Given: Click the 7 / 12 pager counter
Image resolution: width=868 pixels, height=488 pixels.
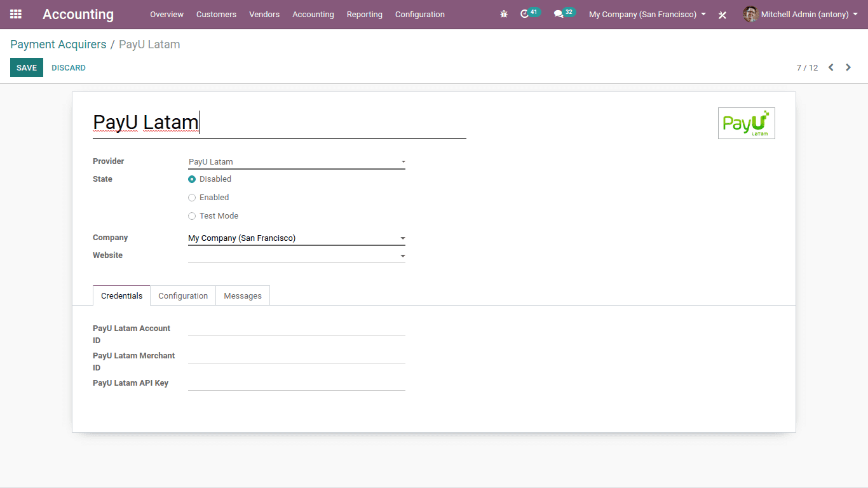Looking at the screenshot, I should pos(808,67).
